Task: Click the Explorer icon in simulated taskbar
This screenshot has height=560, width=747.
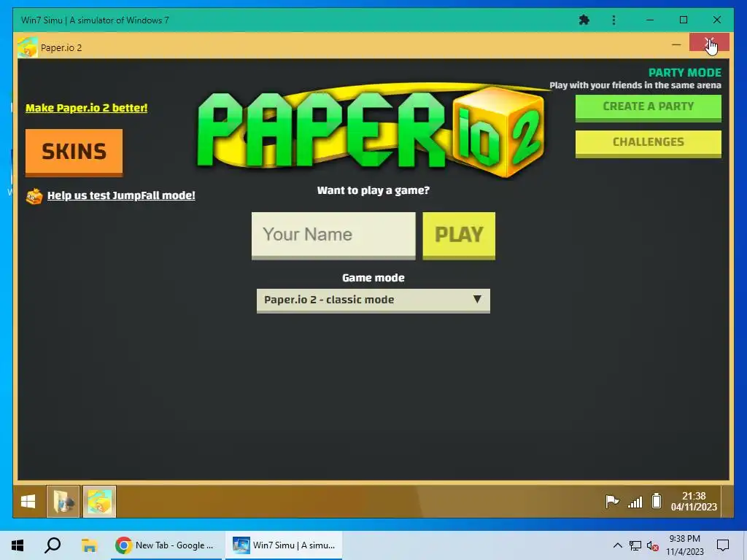Action: point(63,502)
